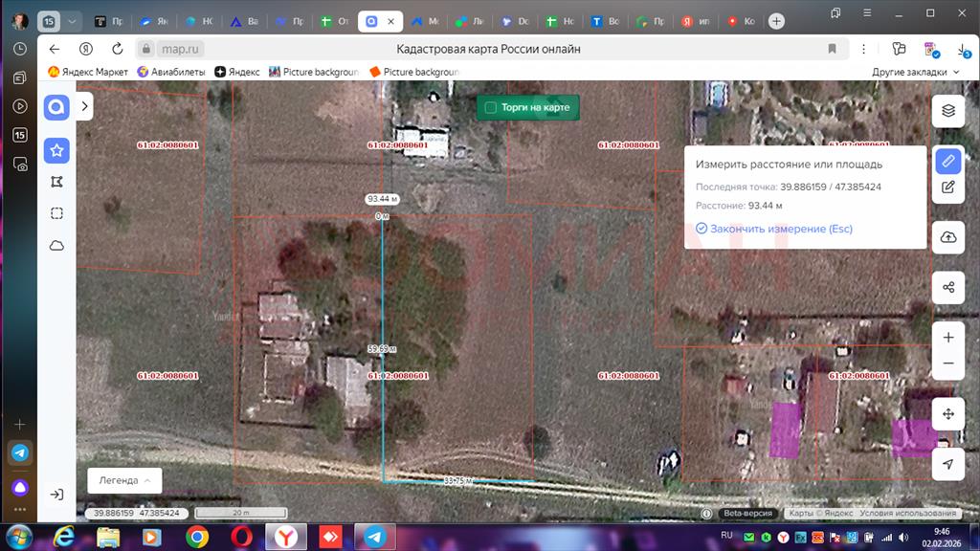Enable the 'Торги на карте' checkbox

(491, 107)
